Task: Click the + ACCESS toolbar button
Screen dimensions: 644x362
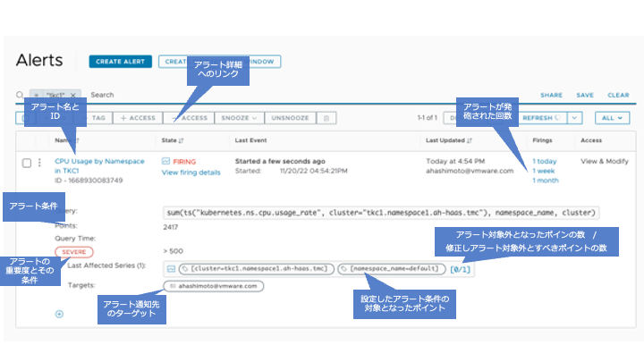Action: [x=138, y=118]
